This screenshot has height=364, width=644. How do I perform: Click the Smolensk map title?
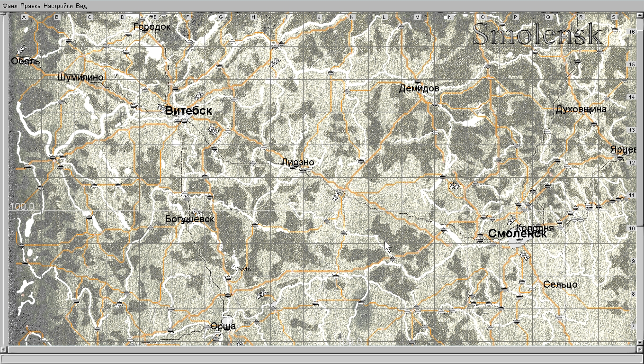tap(538, 34)
